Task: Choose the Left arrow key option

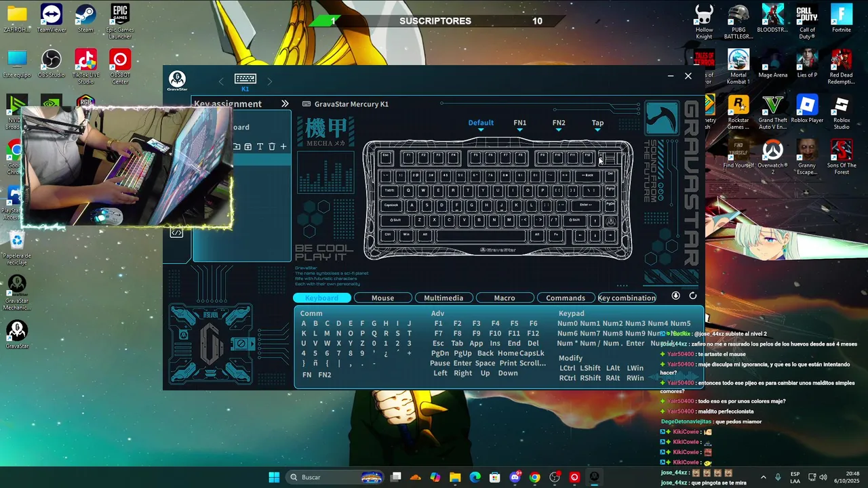Action: [440, 373]
